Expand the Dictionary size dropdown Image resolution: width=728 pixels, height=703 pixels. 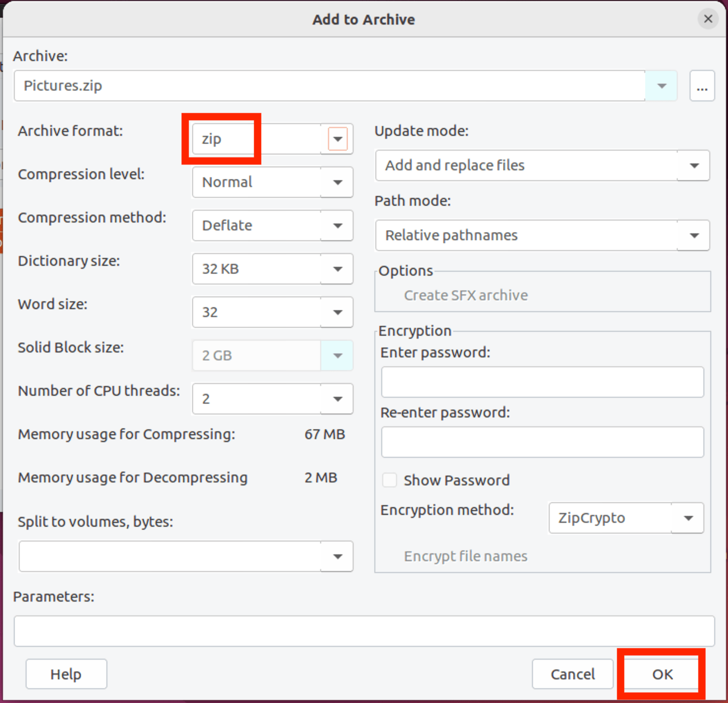click(x=337, y=269)
